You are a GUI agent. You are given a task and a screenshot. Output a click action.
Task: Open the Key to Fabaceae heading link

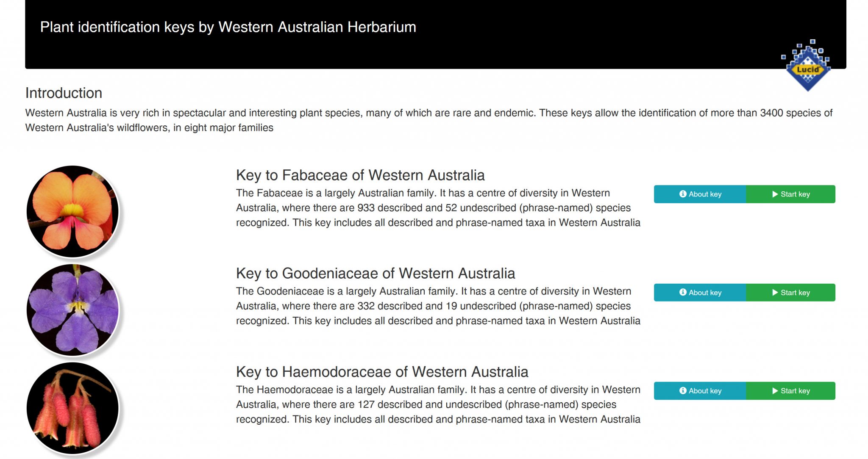click(361, 175)
